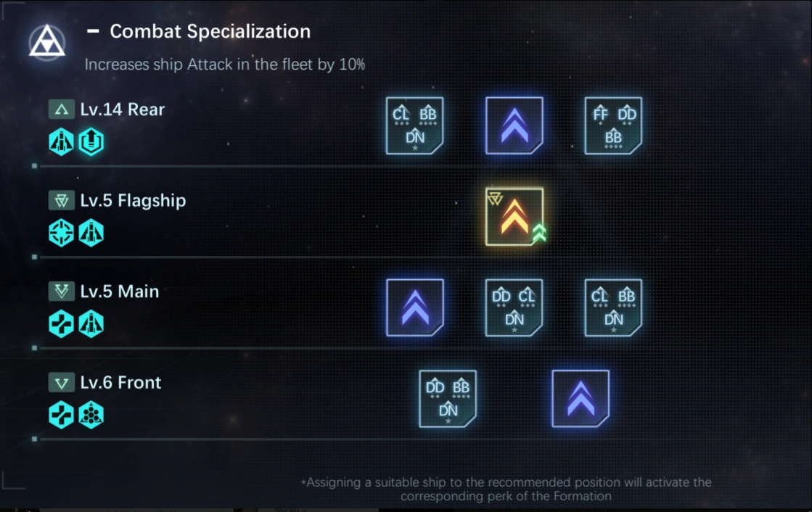Select the CL BB DN slot in Main row
This screenshot has width=812, height=512.
coord(613,307)
